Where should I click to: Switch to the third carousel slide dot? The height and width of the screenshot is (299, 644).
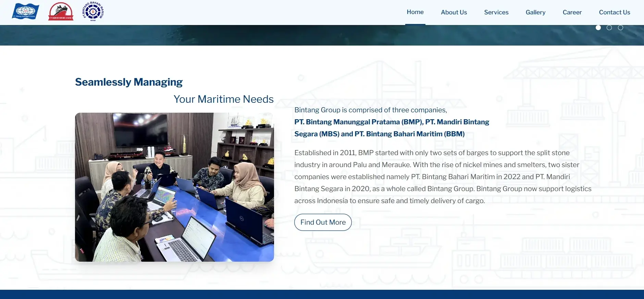(620, 27)
